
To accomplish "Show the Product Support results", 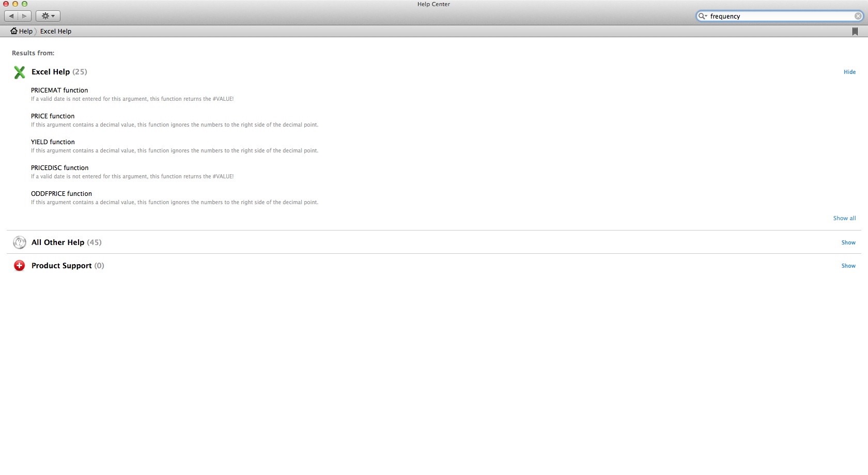I will tap(848, 266).
